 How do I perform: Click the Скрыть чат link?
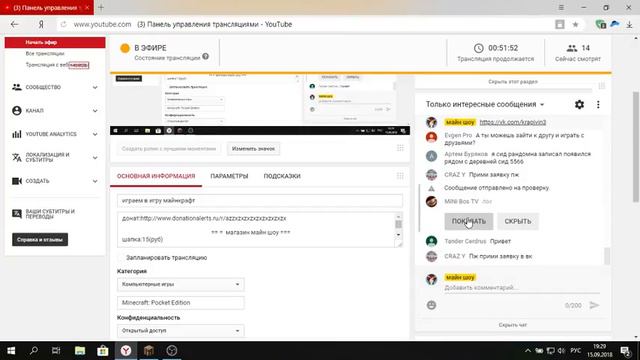point(513,325)
